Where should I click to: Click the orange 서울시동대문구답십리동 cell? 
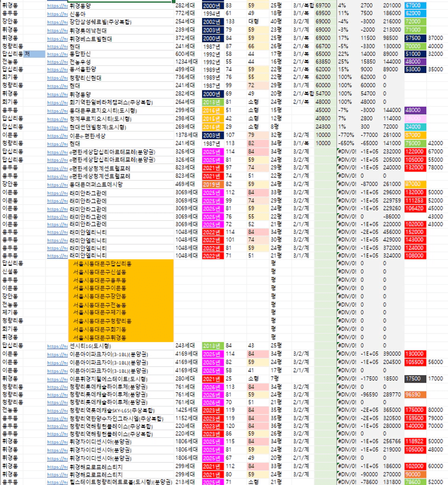(x=121, y=264)
